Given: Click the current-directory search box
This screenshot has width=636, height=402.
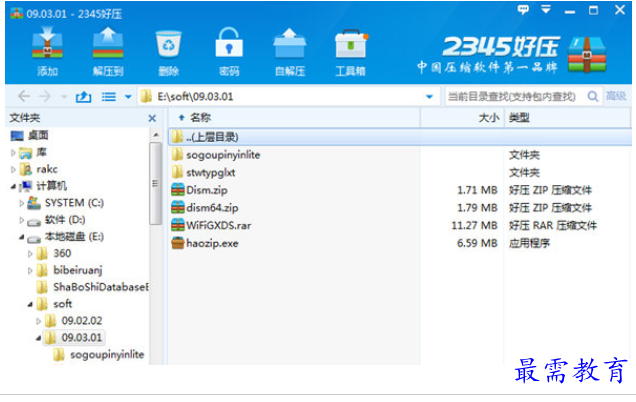Looking at the screenshot, I should click(512, 97).
